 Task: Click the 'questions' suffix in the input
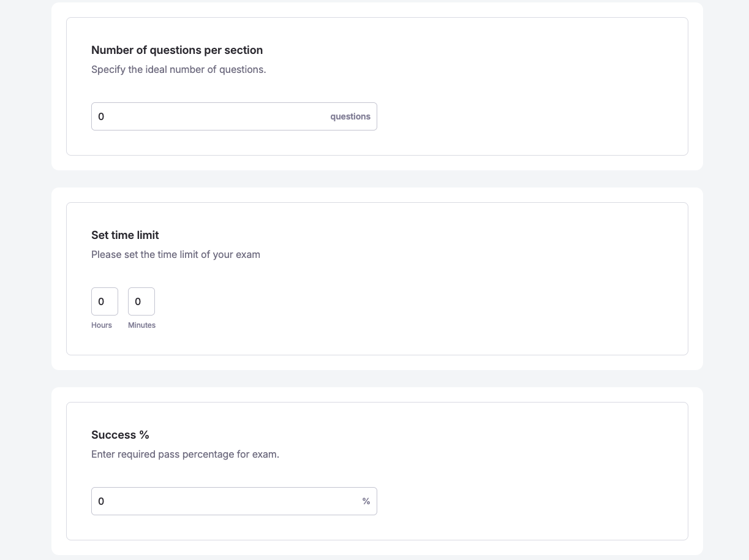coord(350,116)
